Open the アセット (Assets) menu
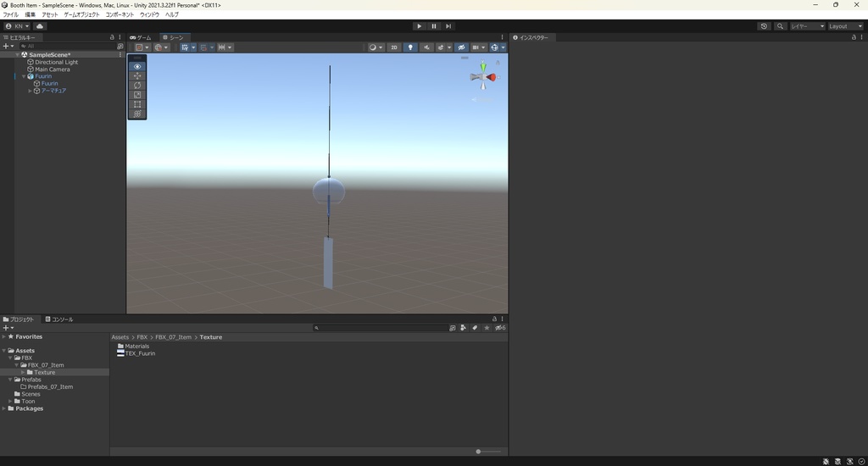 tap(50, 15)
